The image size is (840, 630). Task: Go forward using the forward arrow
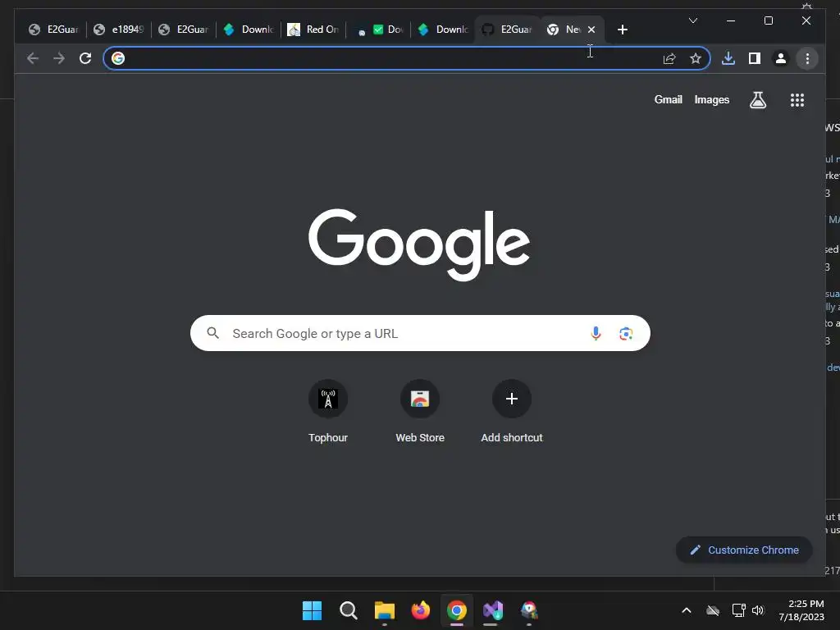[59, 58]
